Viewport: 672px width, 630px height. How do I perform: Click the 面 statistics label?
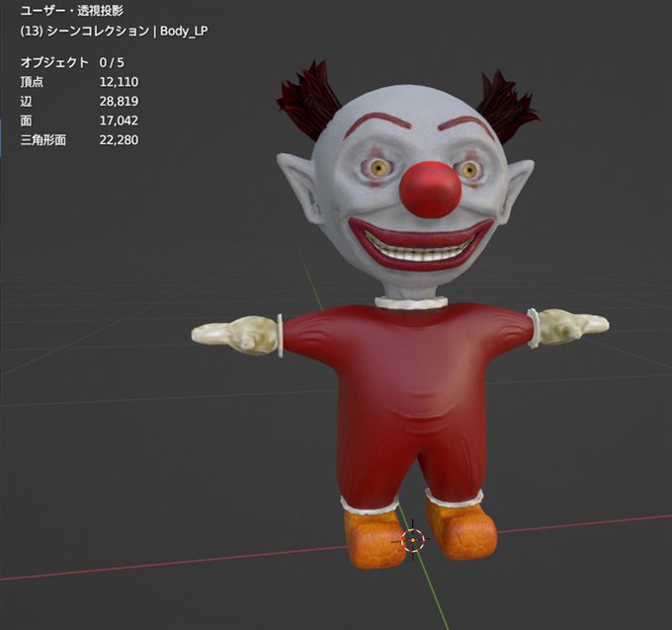pyautogui.click(x=26, y=120)
